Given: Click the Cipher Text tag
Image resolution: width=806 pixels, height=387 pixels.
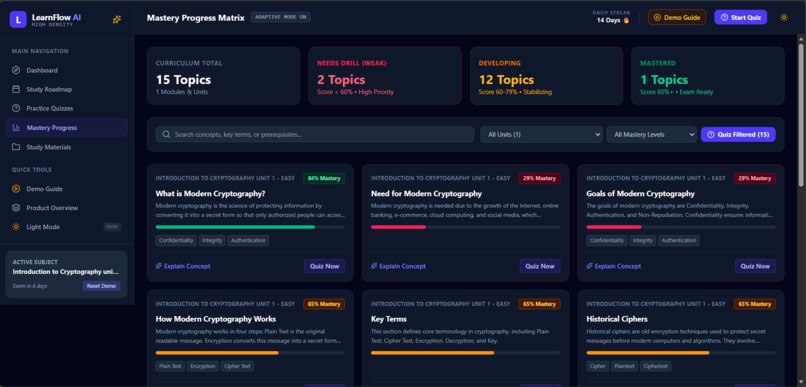Looking at the screenshot, I should point(237,366).
